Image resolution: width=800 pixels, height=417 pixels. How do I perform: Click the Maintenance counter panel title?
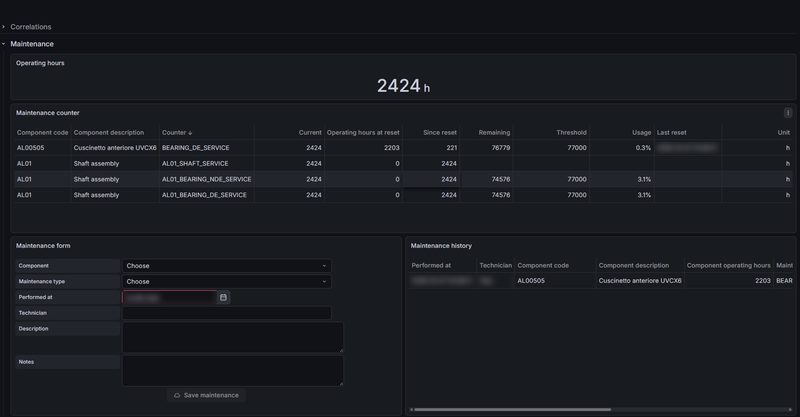[x=47, y=113]
